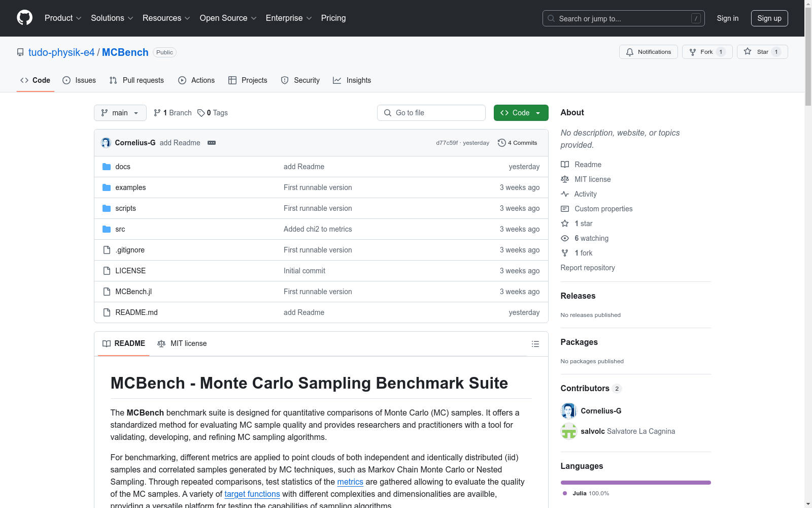Click Cornelius-G avatar in commit bar

(106, 143)
